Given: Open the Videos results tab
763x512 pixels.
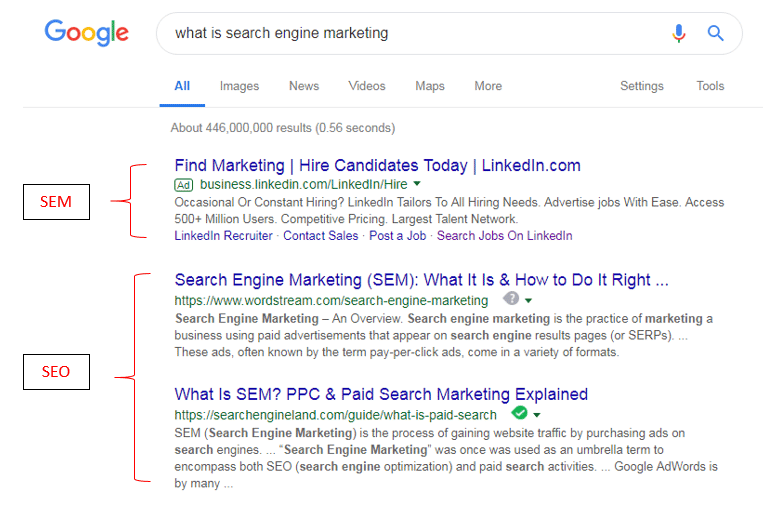Looking at the screenshot, I should point(367,86).
